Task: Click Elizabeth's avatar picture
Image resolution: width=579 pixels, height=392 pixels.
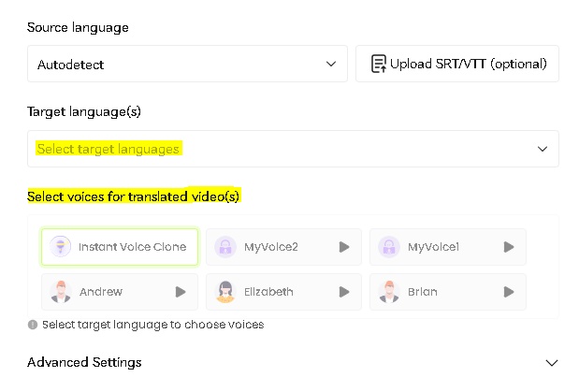Action: (224, 292)
